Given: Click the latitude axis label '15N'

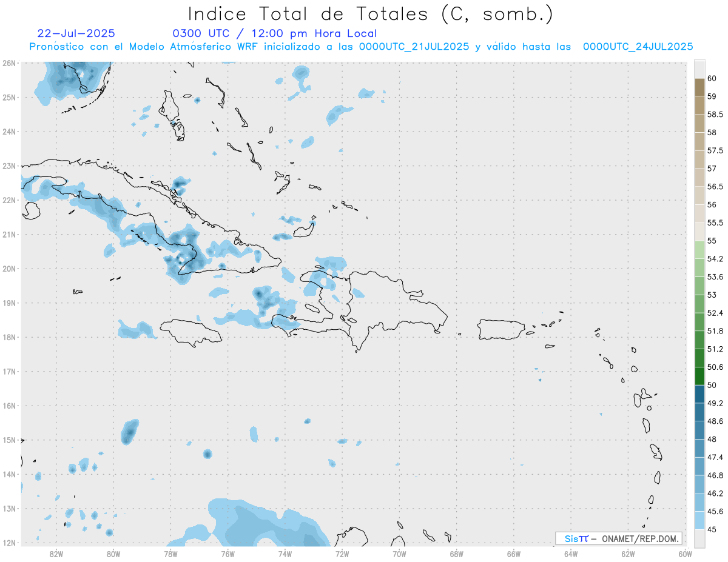Looking at the screenshot, I should pyautogui.click(x=9, y=440).
